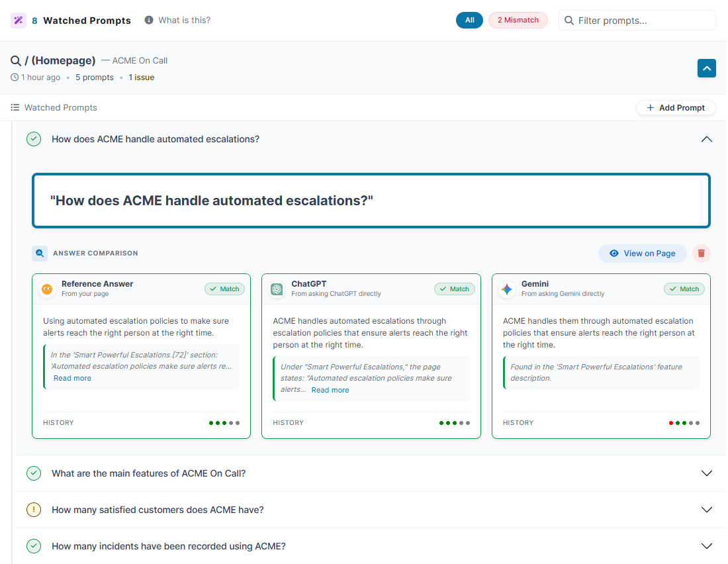Click the magnifier icon beside ANSWER COMPARISON
This screenshot has height=564, width=728.
[40, 253]
